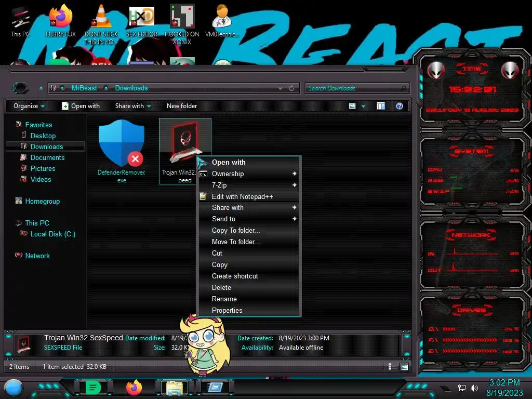Open the blue window taskbar app
Screen dimensions: 532x399
point(215,387)
